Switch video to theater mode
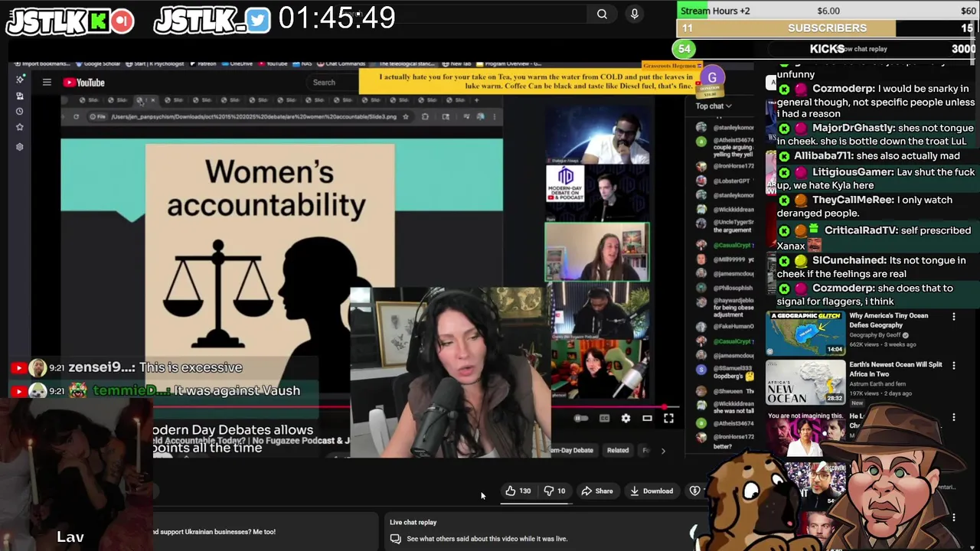Image resolution: width=980 pixels, height=551 pixels. click(x=647, y=418)
